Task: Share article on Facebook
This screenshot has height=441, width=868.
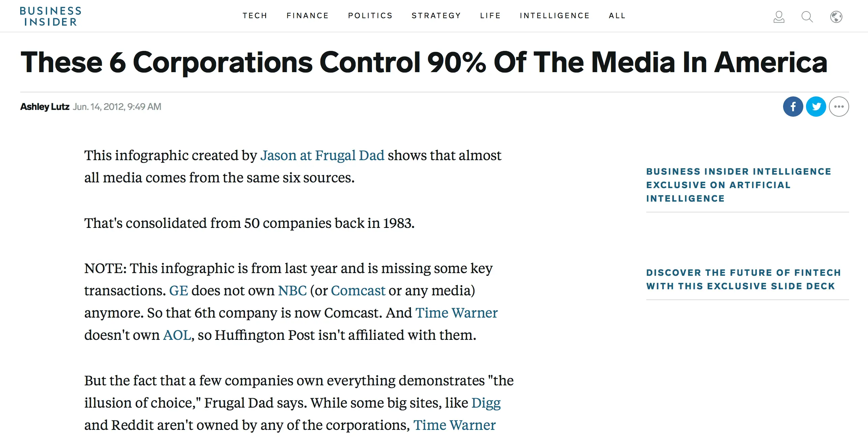Action: tap(793, 107)
